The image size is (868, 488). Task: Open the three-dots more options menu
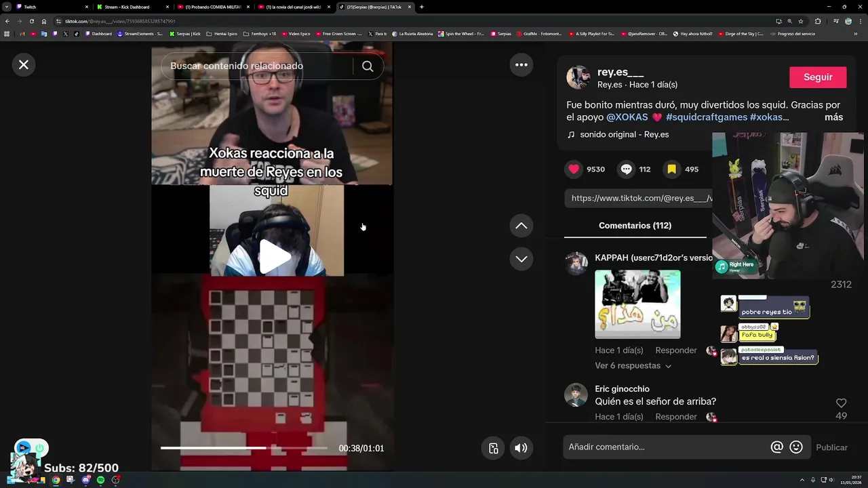point(521,64)
